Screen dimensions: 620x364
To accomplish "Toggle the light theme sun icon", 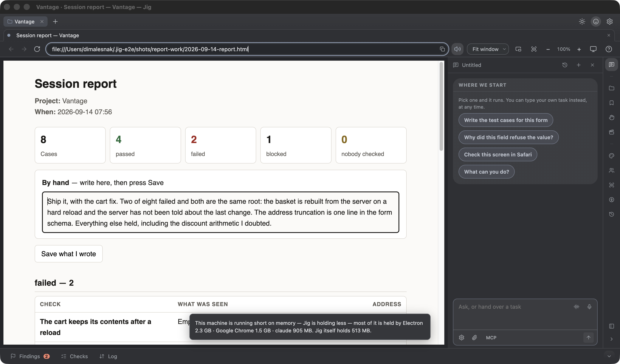I will [582, 22].
